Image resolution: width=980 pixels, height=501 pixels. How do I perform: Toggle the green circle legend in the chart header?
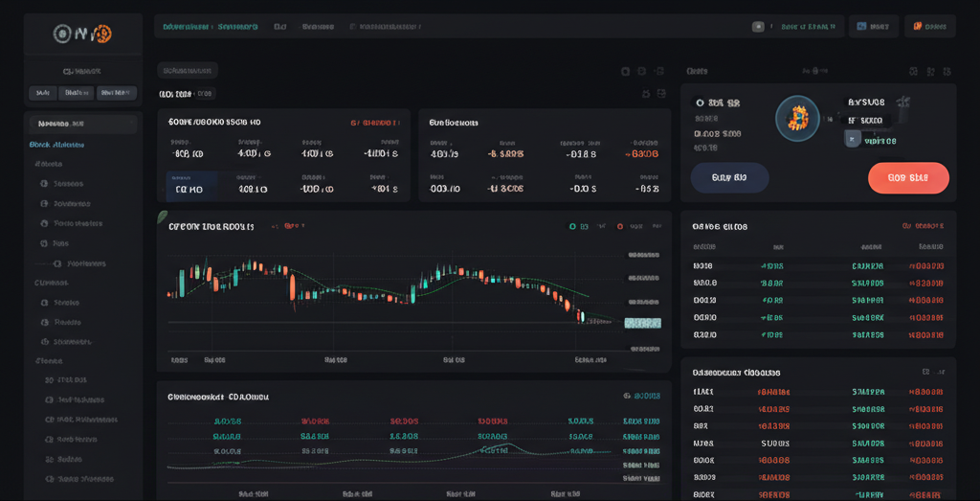pos(572,227)
